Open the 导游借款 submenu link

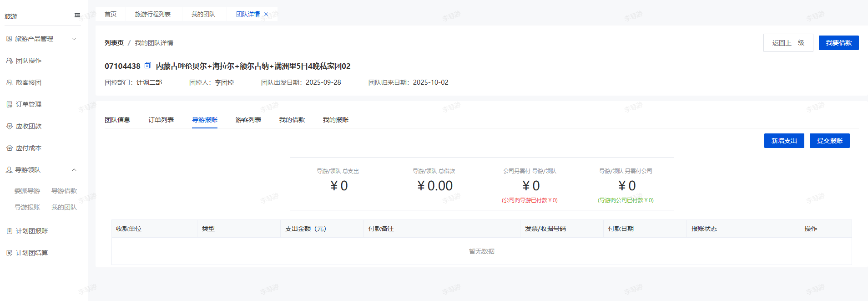64,191
